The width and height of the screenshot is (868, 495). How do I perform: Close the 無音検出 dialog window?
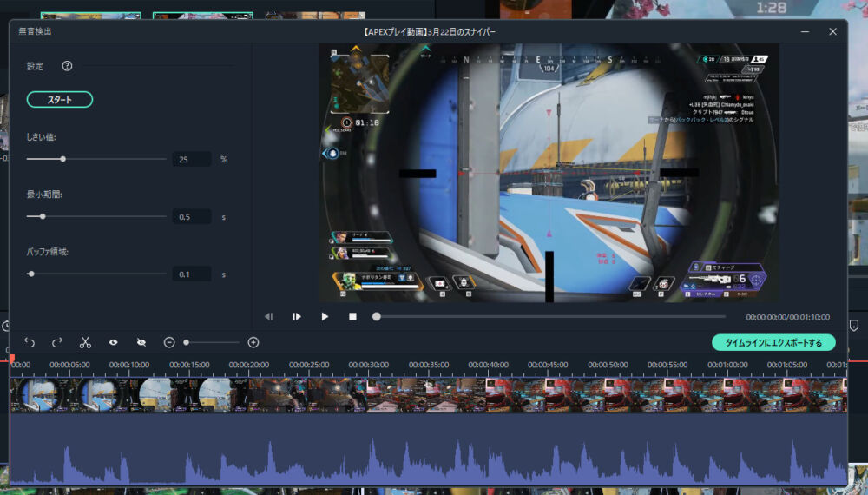point(833,31)
